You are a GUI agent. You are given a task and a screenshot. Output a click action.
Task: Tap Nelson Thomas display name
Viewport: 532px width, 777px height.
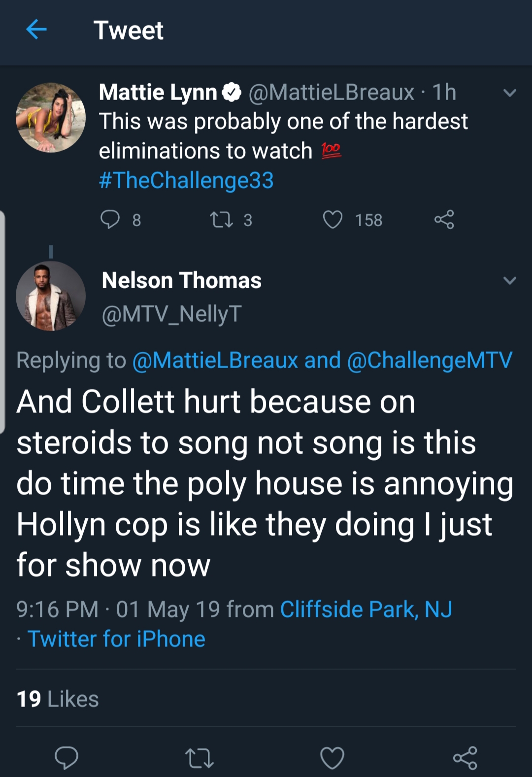tap(181, 280)
